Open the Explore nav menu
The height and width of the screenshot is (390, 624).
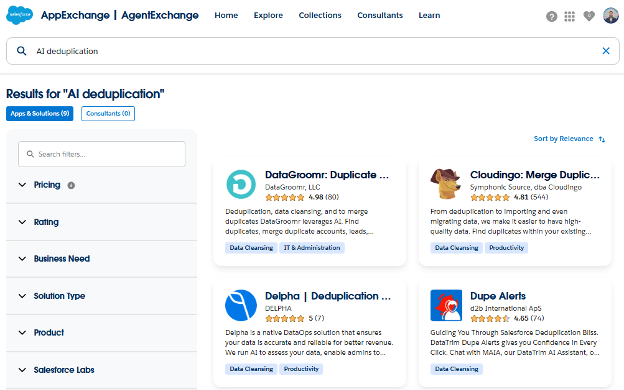click(268, 15)
